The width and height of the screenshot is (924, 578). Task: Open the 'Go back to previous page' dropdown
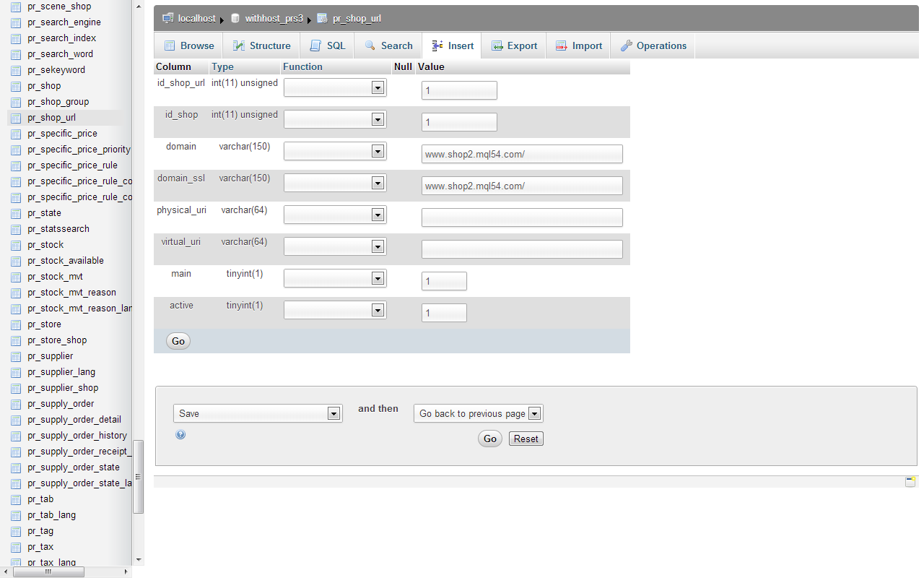coord(478,413)
